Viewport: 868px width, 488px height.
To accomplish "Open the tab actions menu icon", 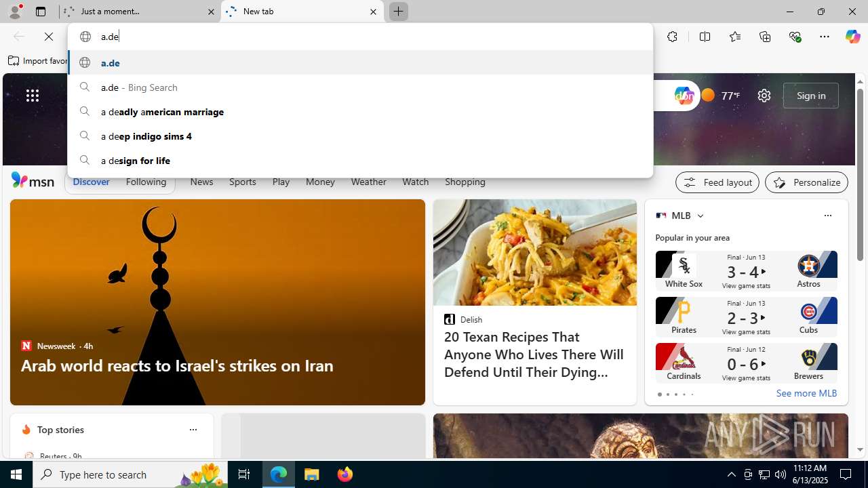I will click(41, 12).
